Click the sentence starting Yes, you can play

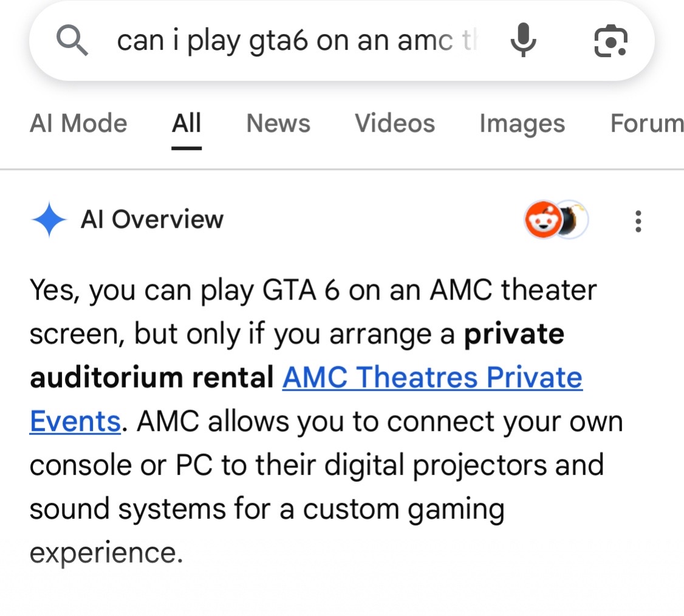[313, 334]
